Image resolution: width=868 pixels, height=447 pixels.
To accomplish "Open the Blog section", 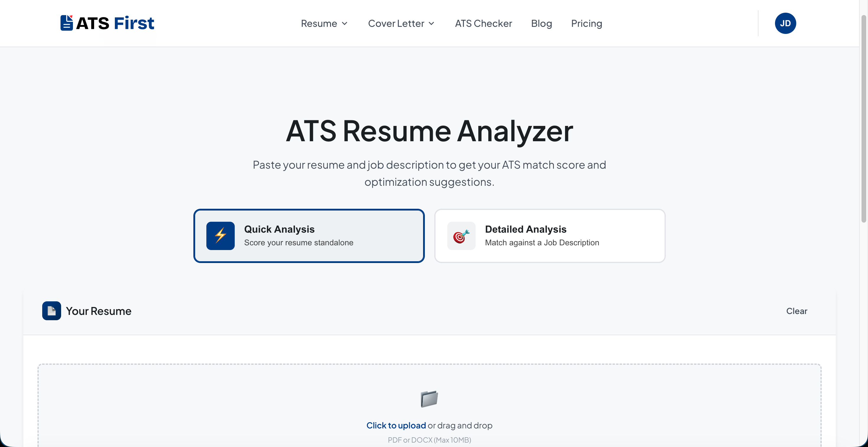I will tap(541, 23).
